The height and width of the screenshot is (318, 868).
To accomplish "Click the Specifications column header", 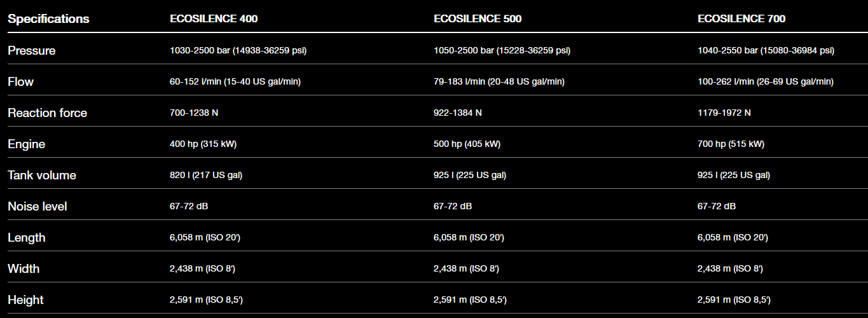I will click(48, 19).
